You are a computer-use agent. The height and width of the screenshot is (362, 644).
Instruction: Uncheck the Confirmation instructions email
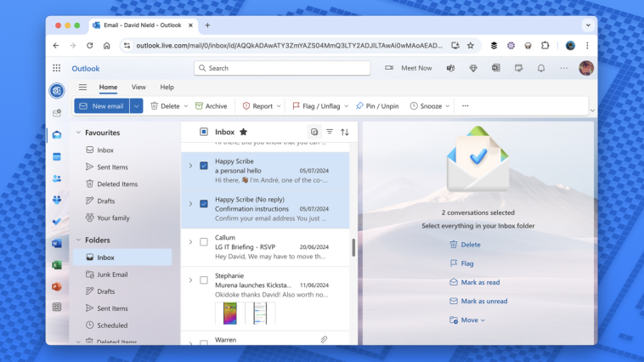tap(204, 204)
